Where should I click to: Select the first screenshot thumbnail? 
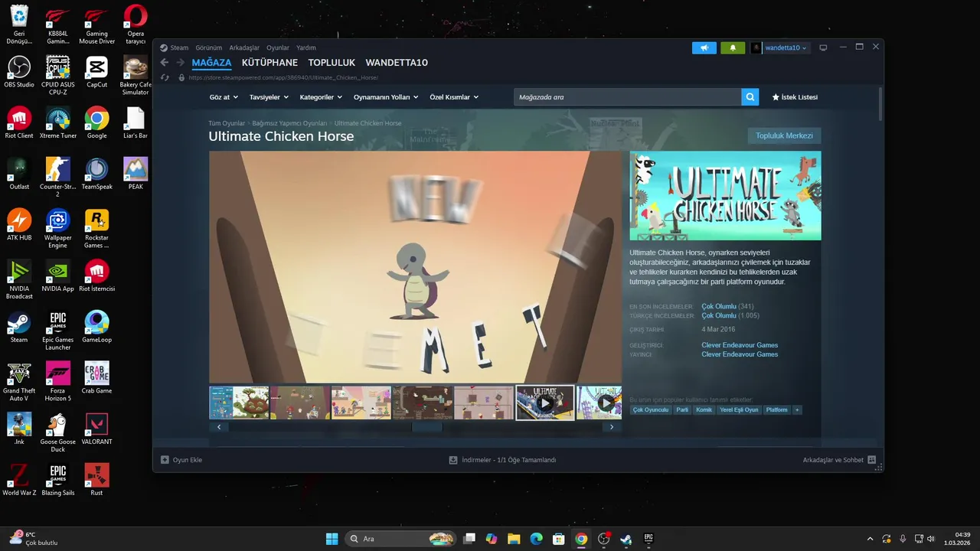(x=239, y=403)
